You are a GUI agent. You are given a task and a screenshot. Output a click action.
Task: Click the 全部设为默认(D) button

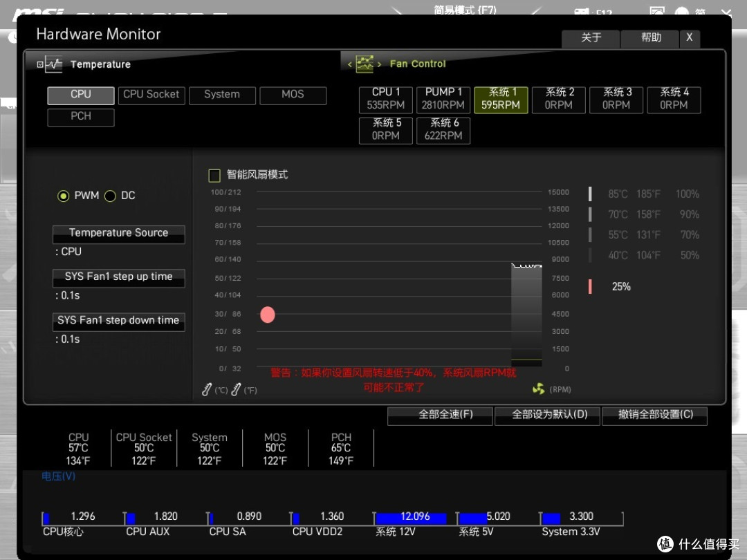547,416
